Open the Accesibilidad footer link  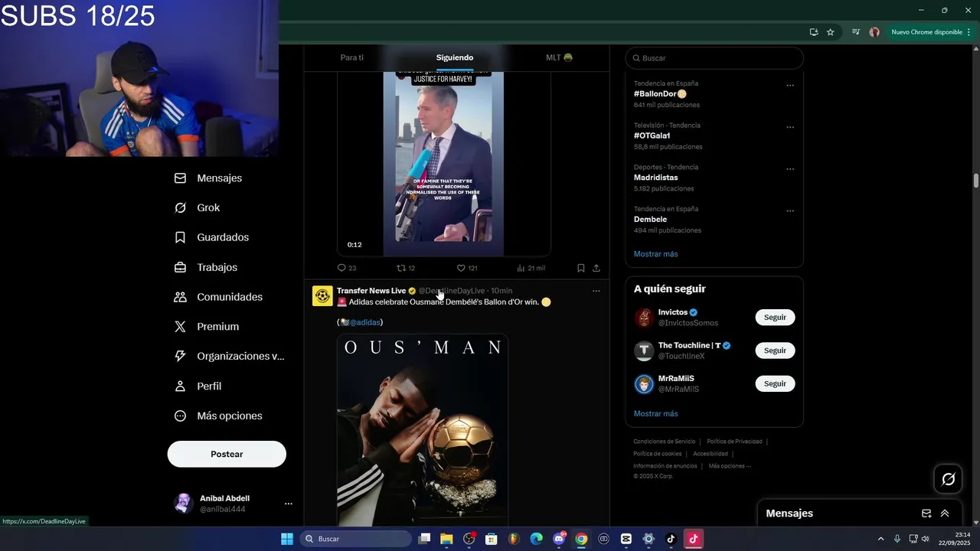click(710, 454)
